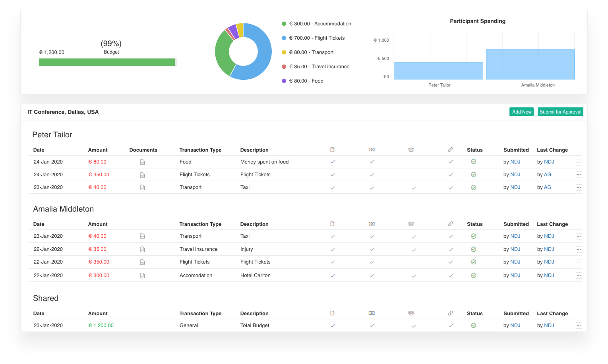Screen dimensions: 608x364
Task: Toggle document checkmark on Hotel Carlton row
Action: click(333, 275)
